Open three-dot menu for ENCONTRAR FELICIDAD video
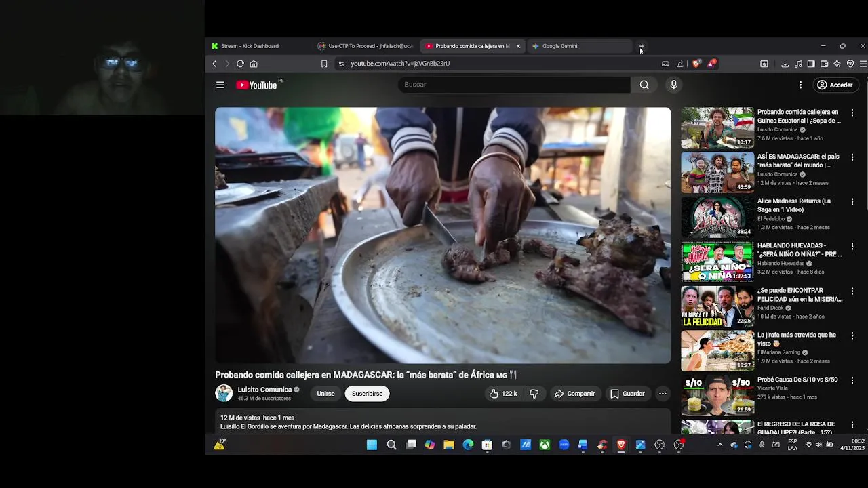 click(852, 291)
